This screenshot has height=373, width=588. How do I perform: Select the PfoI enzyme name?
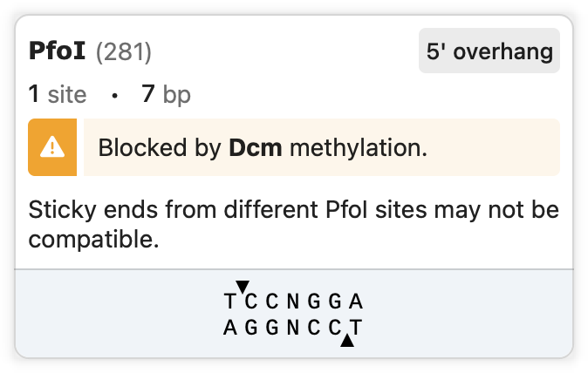57,51
